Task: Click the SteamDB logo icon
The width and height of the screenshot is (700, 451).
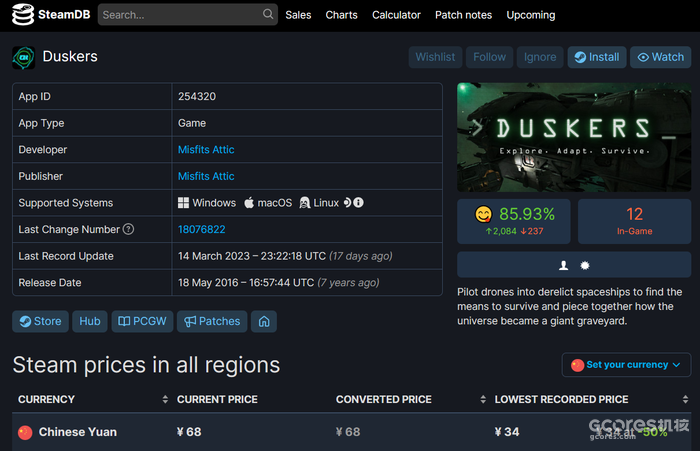Action: point(23,15)
